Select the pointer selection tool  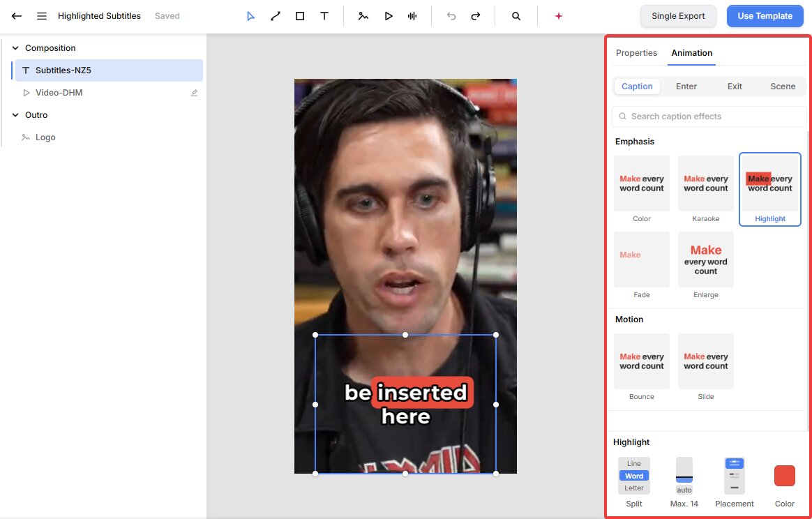point(250,16)
